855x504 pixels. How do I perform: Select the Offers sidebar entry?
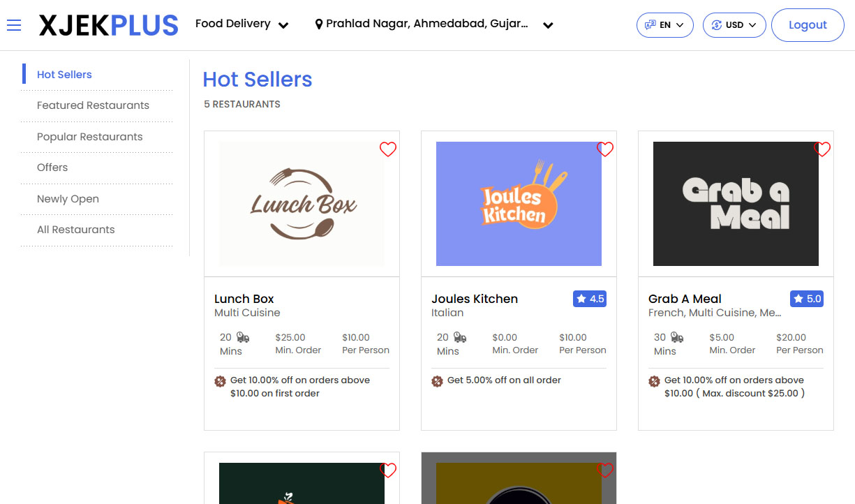(x=52, y=168)
